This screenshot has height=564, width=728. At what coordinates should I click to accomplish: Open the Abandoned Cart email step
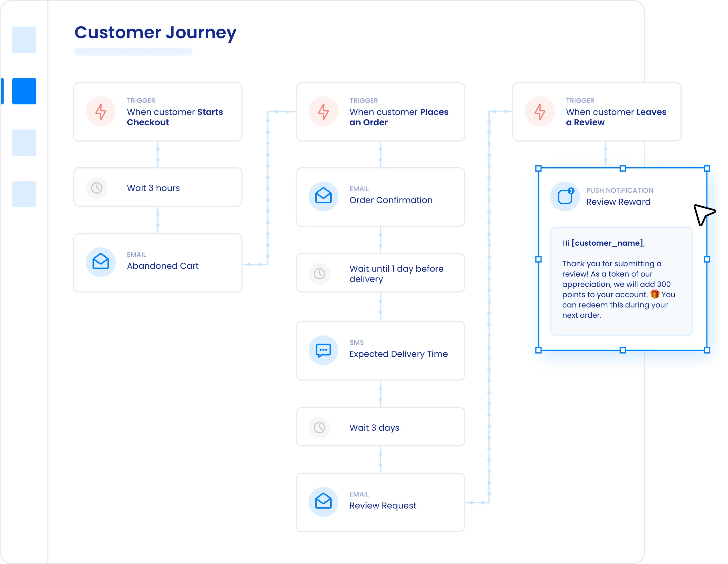coord(158,263)
